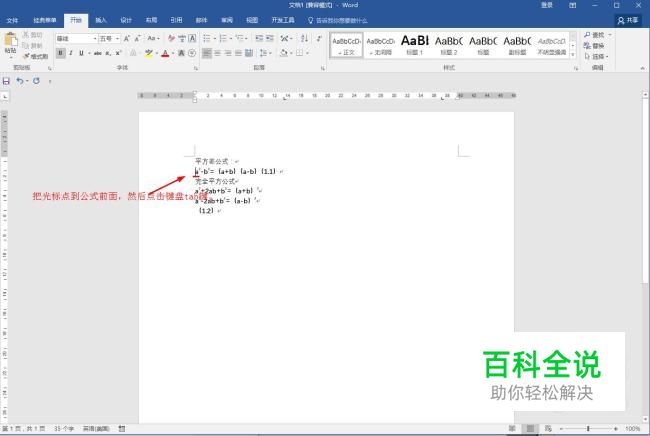The width and height of the screenshot is (650, 436).
Task: Toggle Subscript formatting
Action: click(x=108, y=53)
